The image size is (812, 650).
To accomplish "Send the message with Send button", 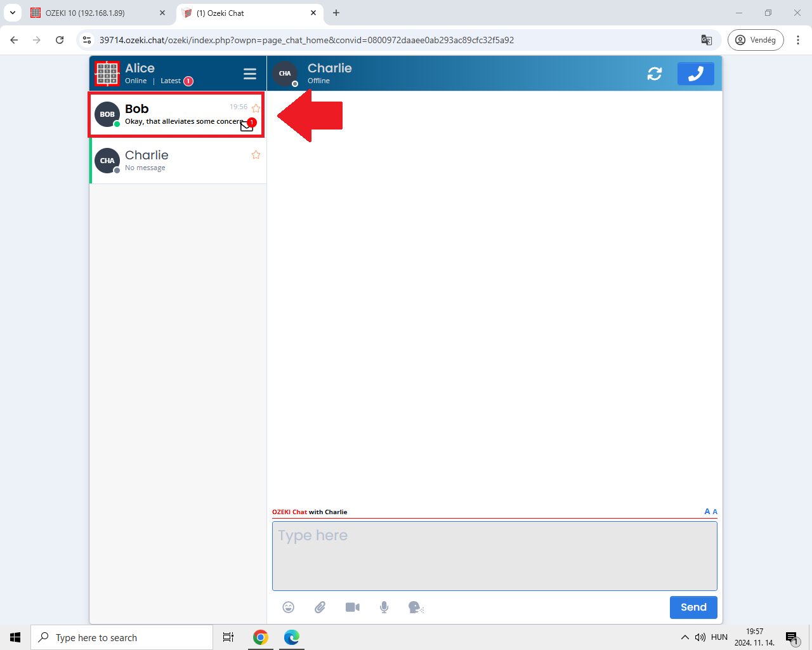I will [693, 607].
